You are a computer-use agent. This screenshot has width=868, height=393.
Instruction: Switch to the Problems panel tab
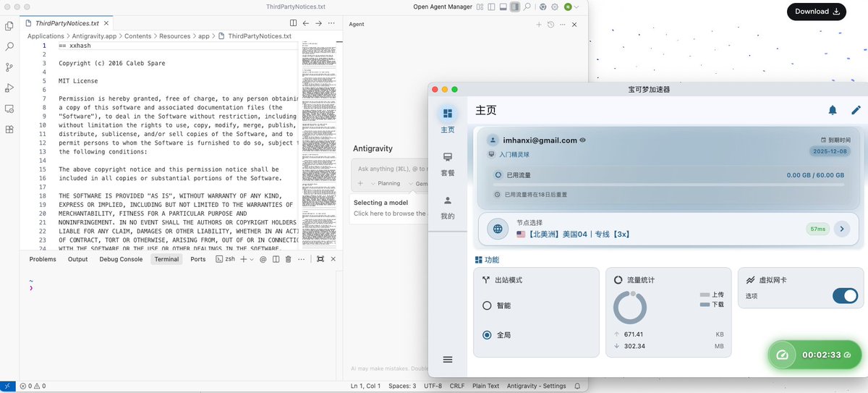click(43, 259)
